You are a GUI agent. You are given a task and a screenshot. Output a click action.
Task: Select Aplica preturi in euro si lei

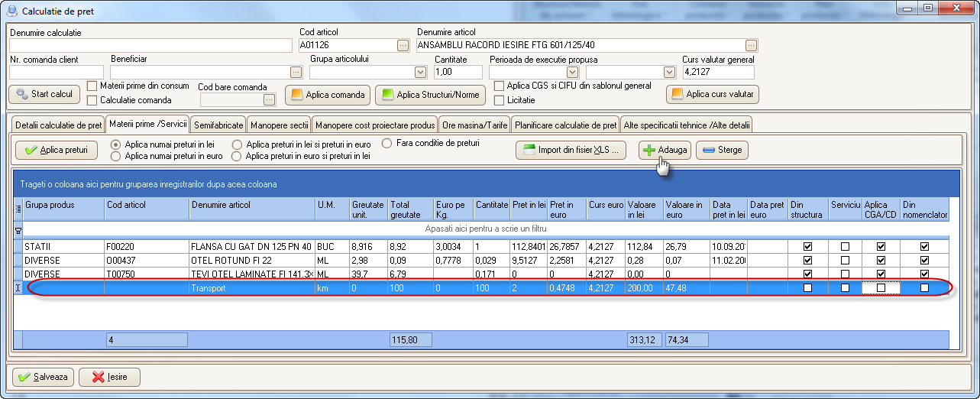click(238, 156)
